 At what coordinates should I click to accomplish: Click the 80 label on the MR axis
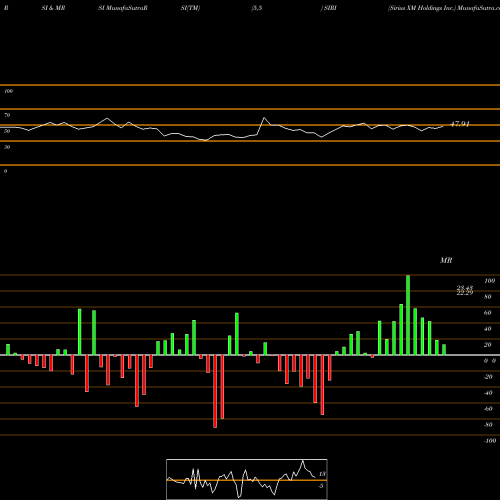click(x=487, y=297)
